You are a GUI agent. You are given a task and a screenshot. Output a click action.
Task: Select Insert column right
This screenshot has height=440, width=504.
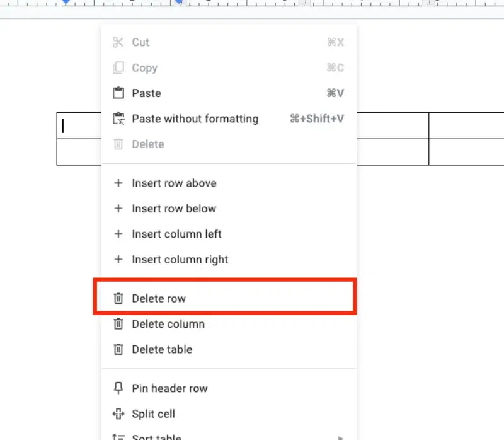tap(180, 260)
